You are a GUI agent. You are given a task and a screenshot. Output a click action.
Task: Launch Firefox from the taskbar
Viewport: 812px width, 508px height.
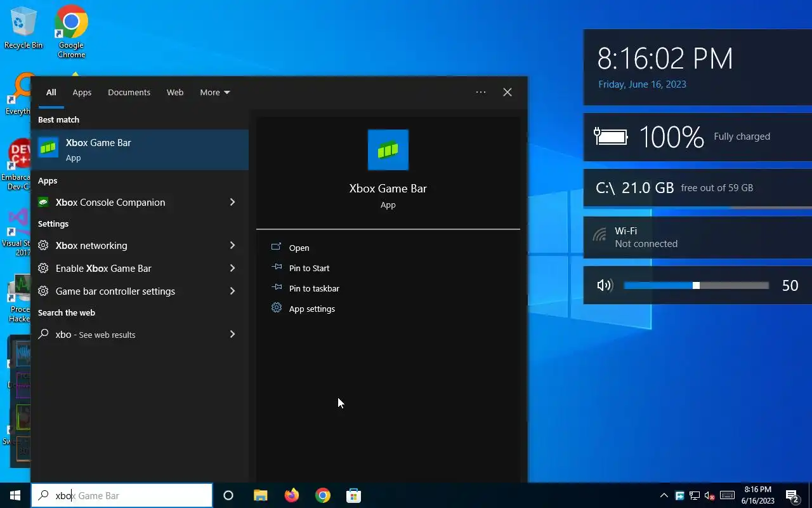[x=292, y=495]
